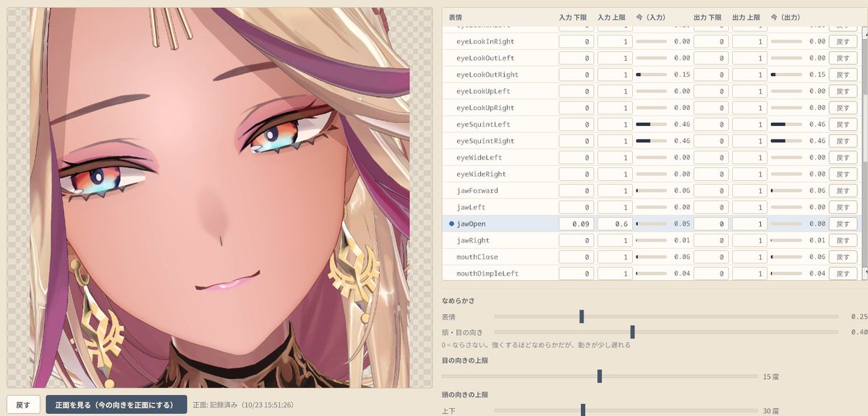Adjust the 表情 smoothness slider handle
This screenshot has height=416, width=868.
coord(582,316)
